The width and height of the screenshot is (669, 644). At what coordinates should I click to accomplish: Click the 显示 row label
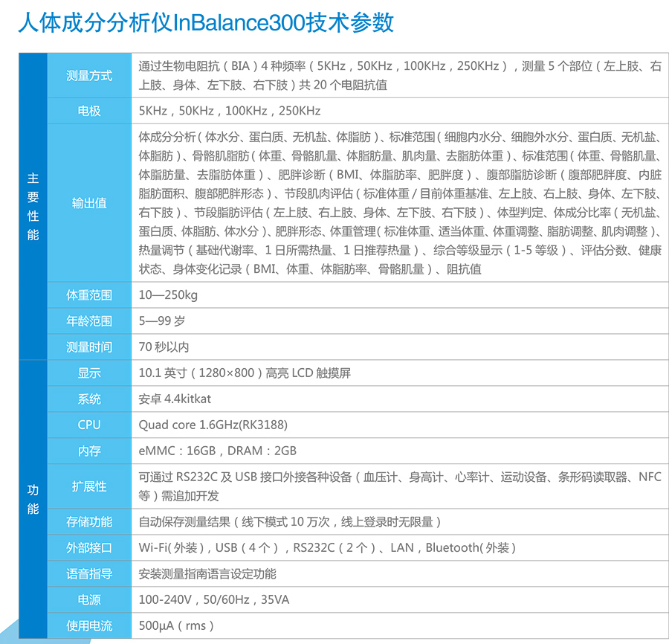point(89,373)
